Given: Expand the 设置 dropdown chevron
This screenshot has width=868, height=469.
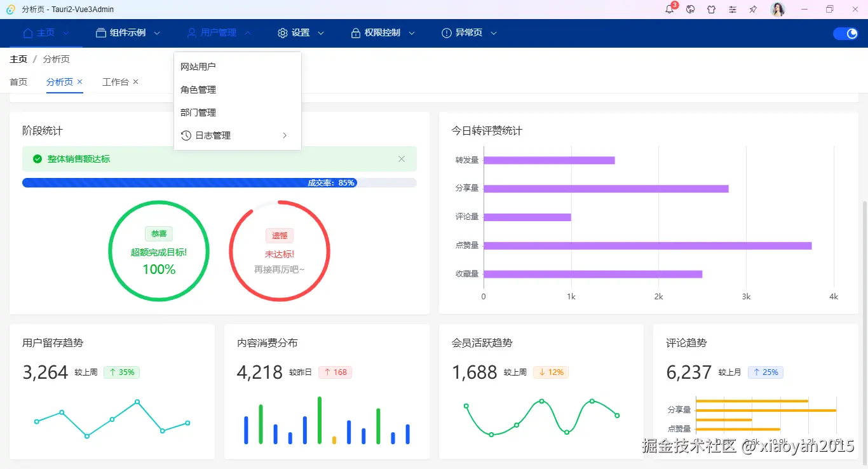Looking at the screenshot, I should (x=321, y=33).
